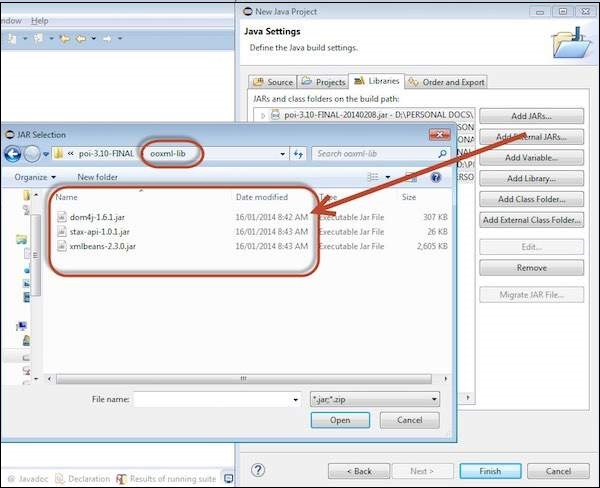
Task: Sort files by Size column
Action: pos(409,197)
